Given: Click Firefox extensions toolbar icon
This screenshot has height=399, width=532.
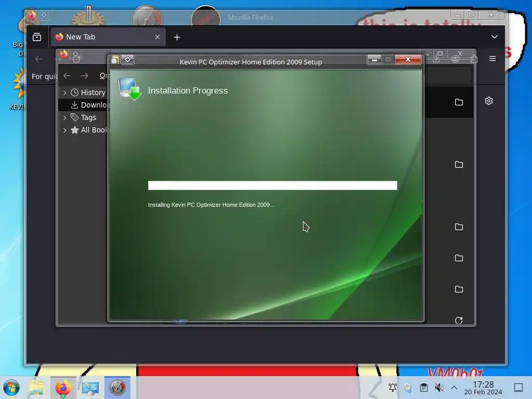Looking at the screenshot, I should [474, 59].
